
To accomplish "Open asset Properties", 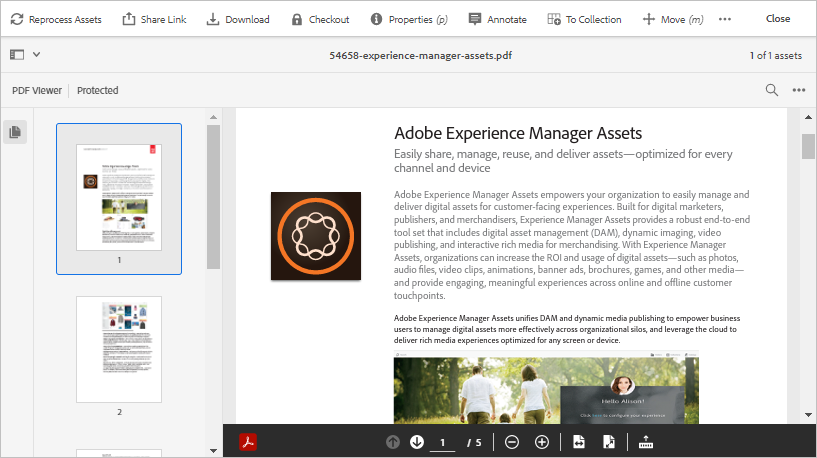I will (410, 19).
